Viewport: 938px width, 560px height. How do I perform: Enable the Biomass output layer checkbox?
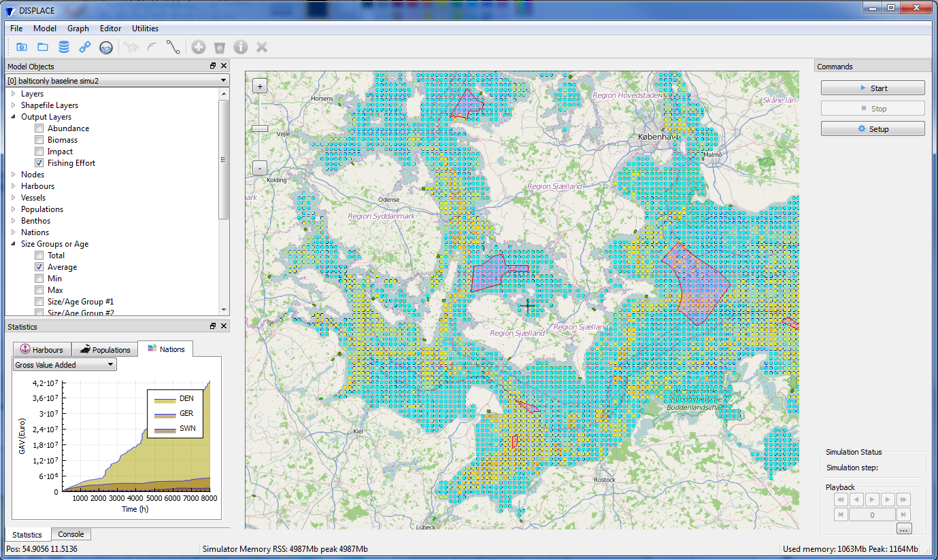click(x=39, y=140)
